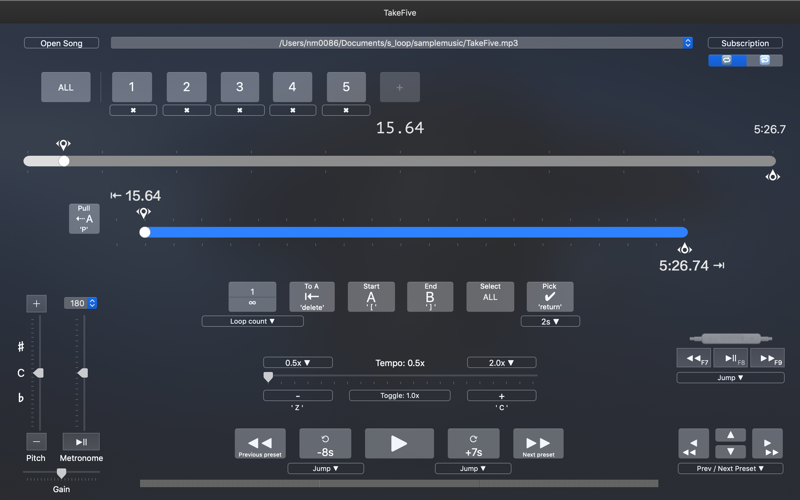Select preset 5
Screen dimensions: 800x500
click(x=346, y=87)
